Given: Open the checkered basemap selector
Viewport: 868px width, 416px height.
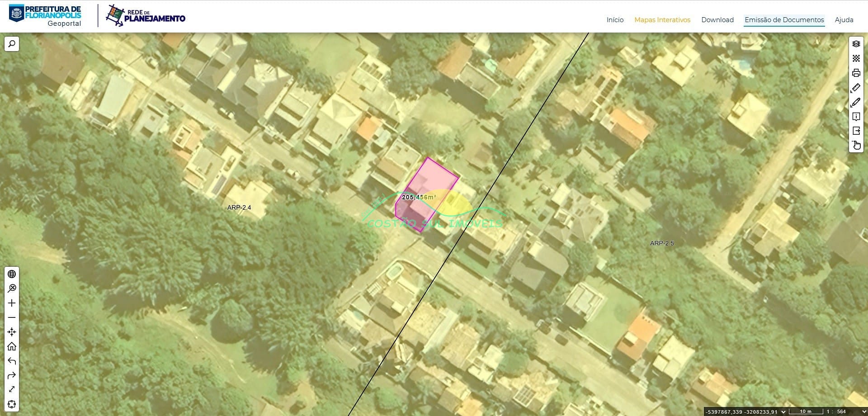Looking at the screenshot, I should tap(856, 58).
